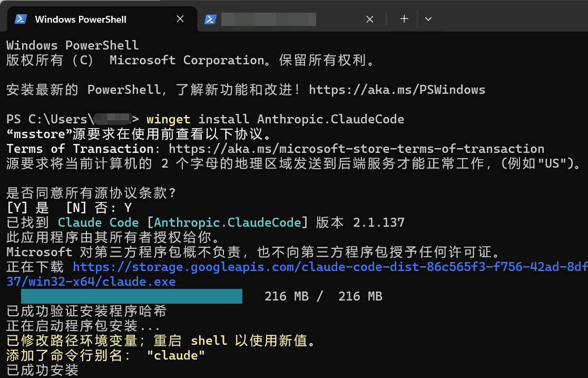
Task: Click the '源要求将当前计算机的 2 个字母' line
Action: pos(293,163)
